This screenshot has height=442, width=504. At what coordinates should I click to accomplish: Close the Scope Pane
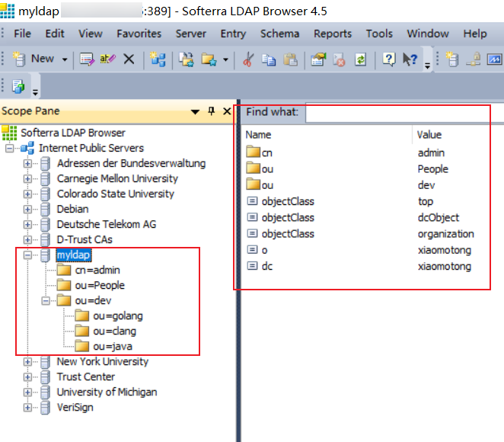point(227,111)
